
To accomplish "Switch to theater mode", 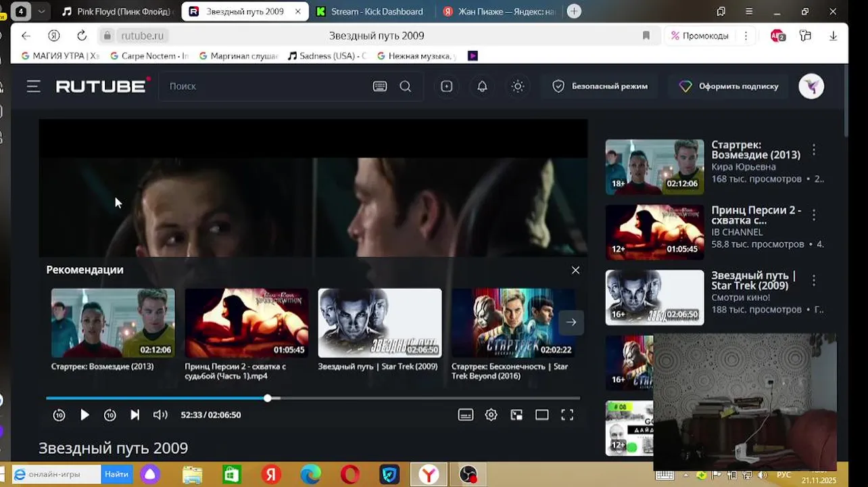I will pyautogui.click(x=542, y=415).
